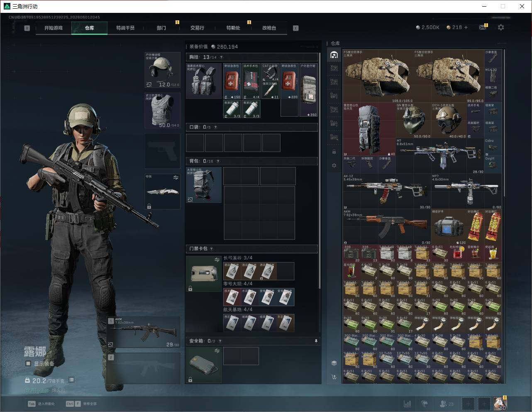This screenshot has height=412, width=532.
Task: Select the GN heavy helmet 50.0/50.0
Action: tap(414, 121)
